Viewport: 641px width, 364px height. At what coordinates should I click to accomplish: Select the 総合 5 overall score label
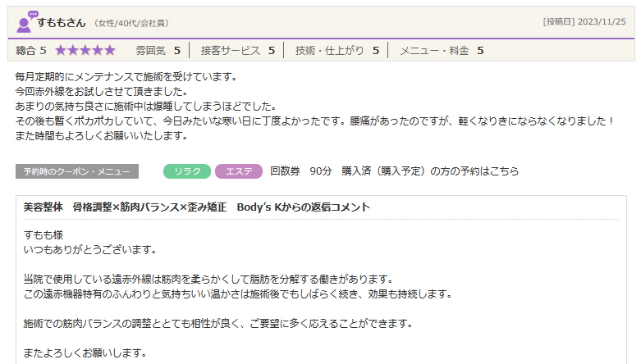point(31,51)
